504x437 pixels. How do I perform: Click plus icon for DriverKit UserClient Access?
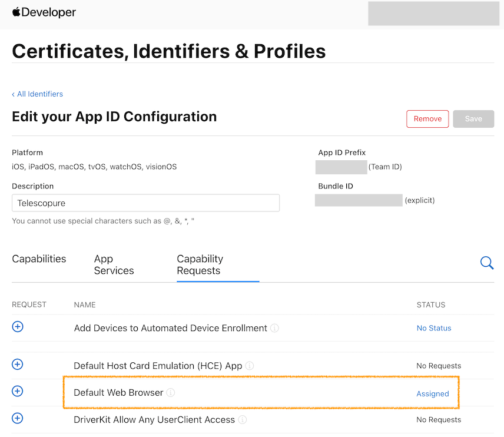[18, 418]
